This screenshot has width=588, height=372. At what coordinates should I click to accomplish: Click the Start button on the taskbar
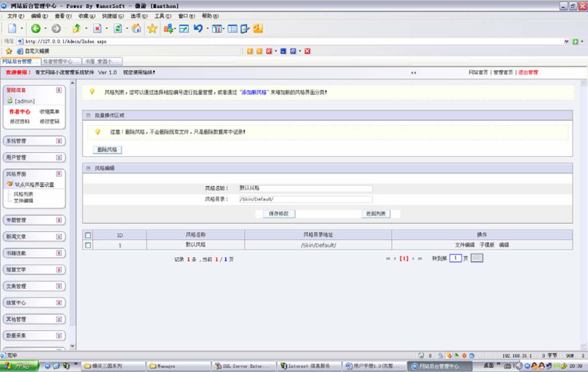(20, 365)
